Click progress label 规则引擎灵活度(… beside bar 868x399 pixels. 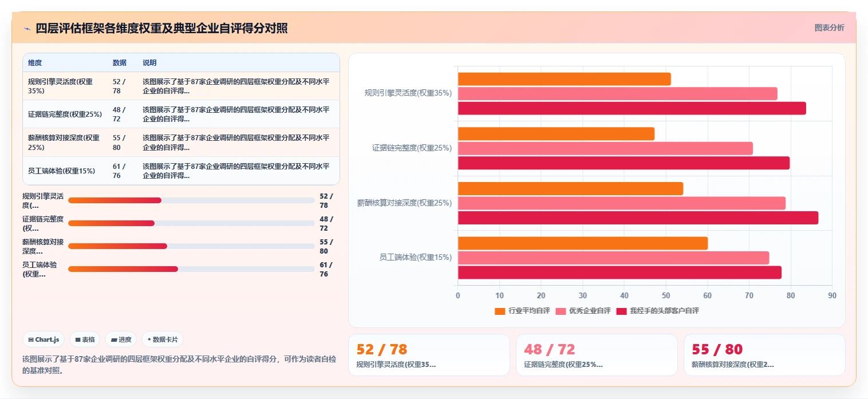pyautogui.click(x=43, y=200)
